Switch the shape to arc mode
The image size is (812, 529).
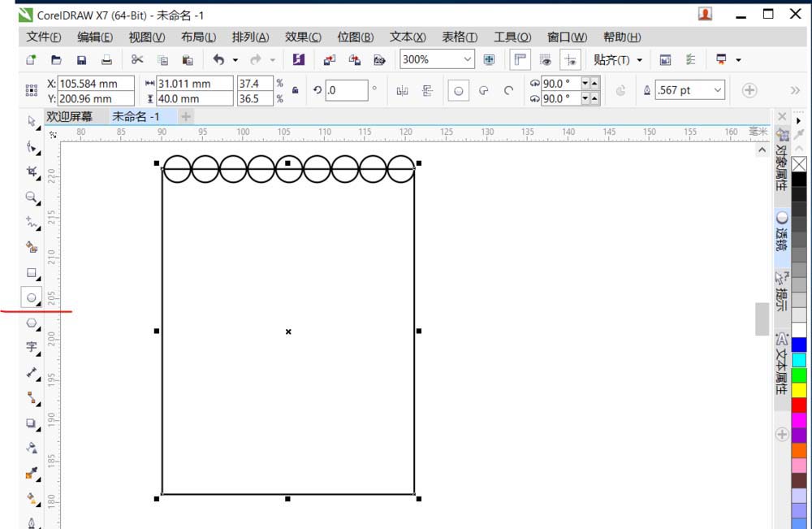[x=508, y=90]
